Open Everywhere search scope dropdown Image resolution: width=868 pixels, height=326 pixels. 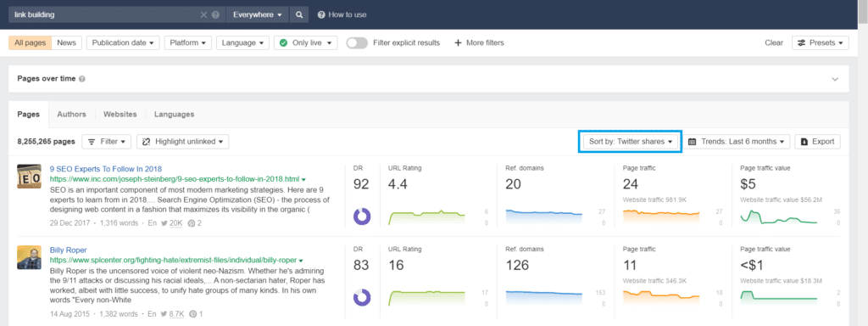(258, 15)
